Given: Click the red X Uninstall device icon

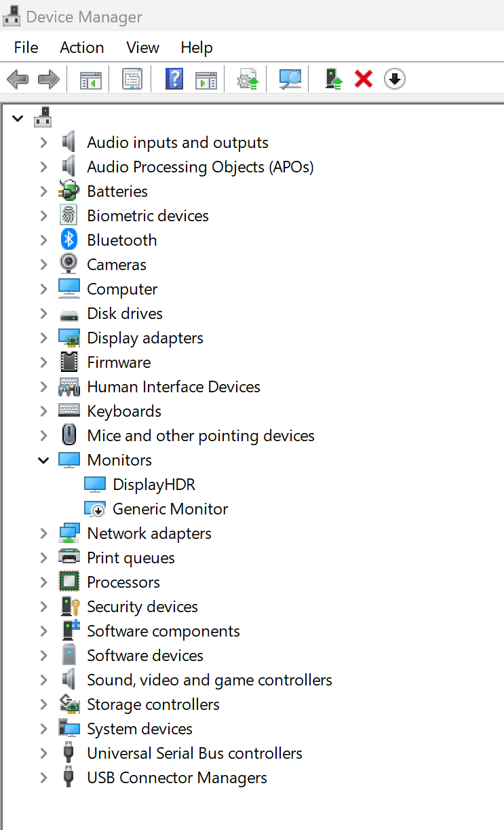Looking at the screenshot, I should [364, 79].
